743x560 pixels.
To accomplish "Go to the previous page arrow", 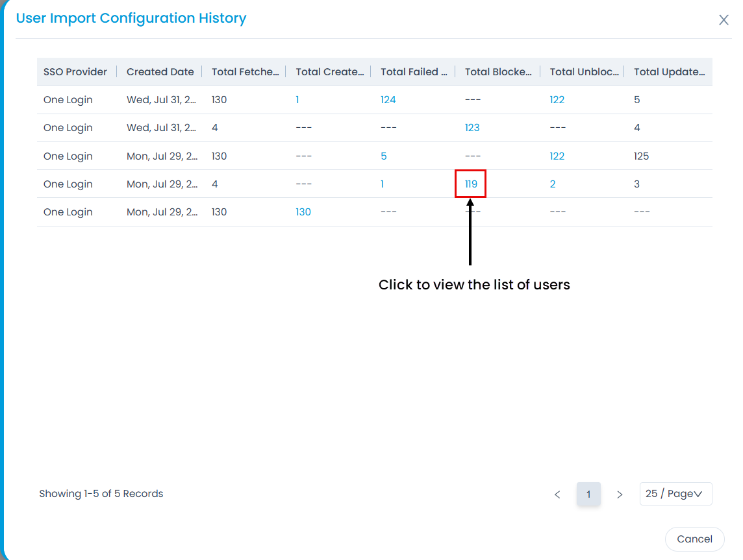I will click(x=557, y=494).
